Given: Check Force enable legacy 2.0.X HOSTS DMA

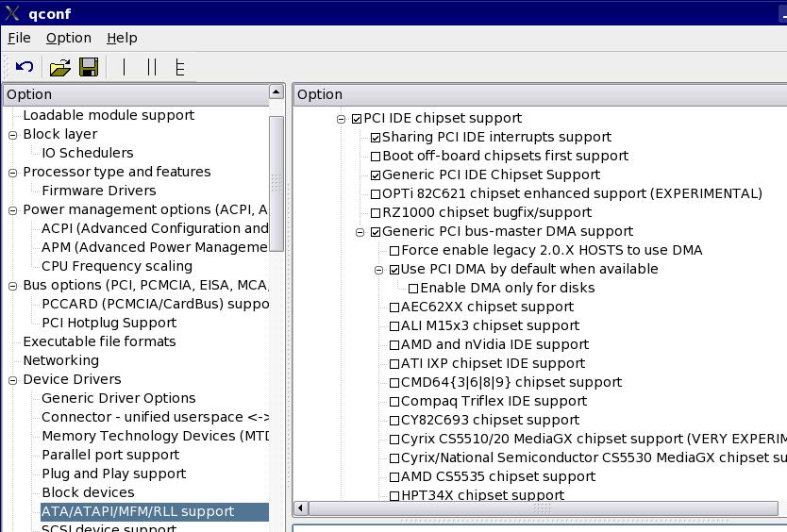Looking at the screenshot, I should click(394, 251).
